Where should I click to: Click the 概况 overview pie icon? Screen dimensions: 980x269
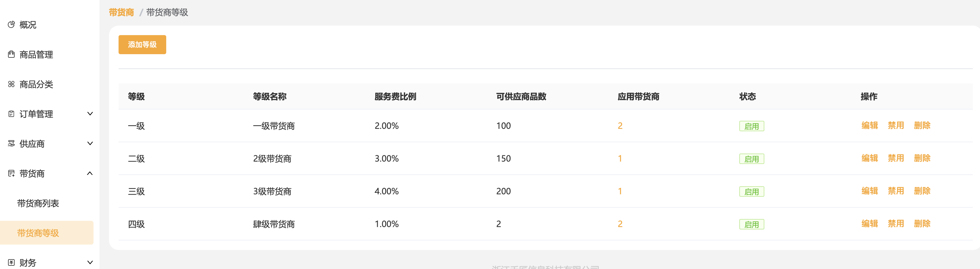coord(11,25)
